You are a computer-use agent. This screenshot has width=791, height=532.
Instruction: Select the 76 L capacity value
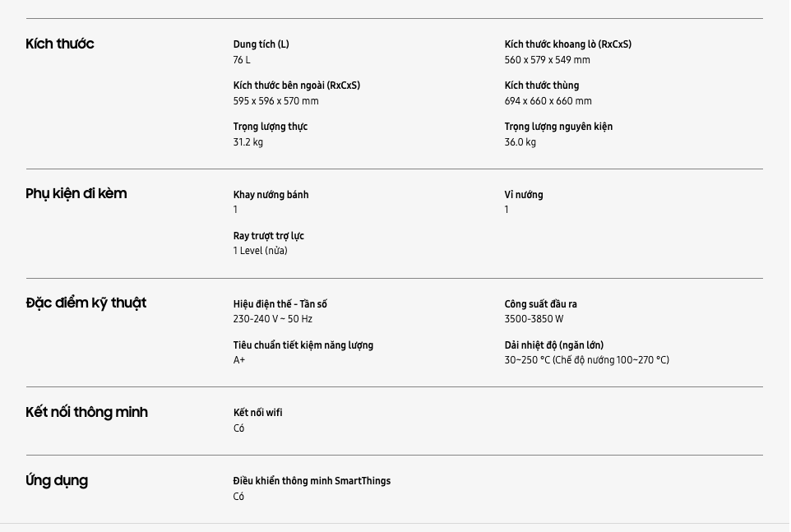242,60
